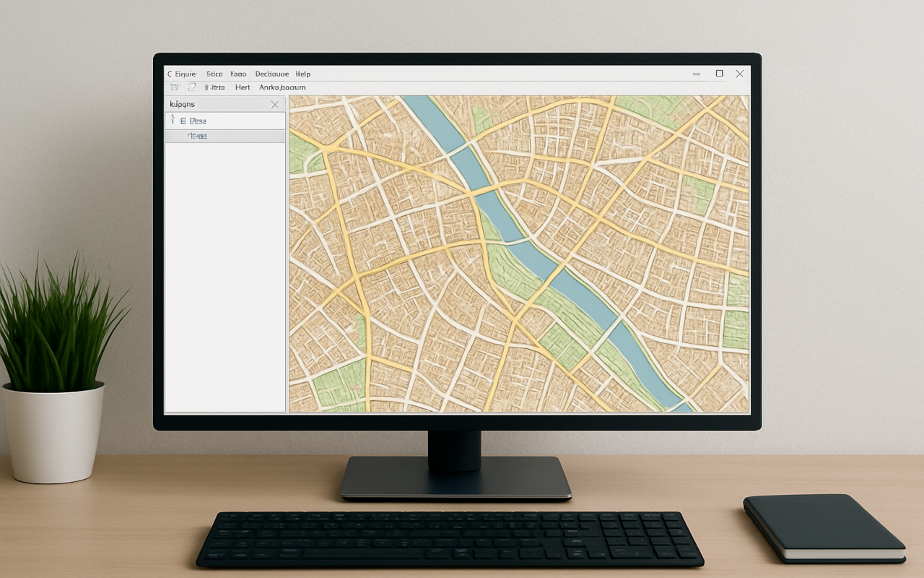The image size is (924, 578).
Task: Open the 'Scico' menu
Action: 214,74
